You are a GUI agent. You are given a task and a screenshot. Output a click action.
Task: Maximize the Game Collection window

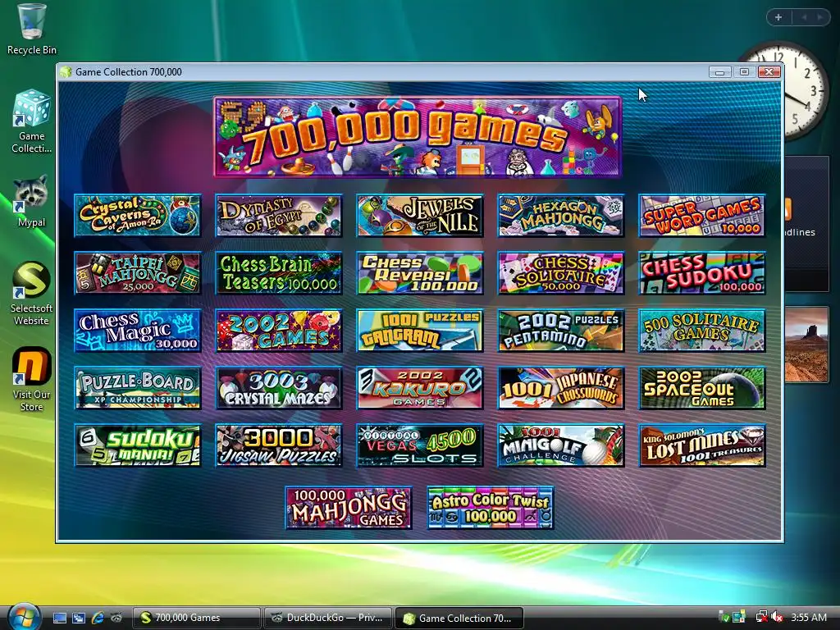point(744,72)
